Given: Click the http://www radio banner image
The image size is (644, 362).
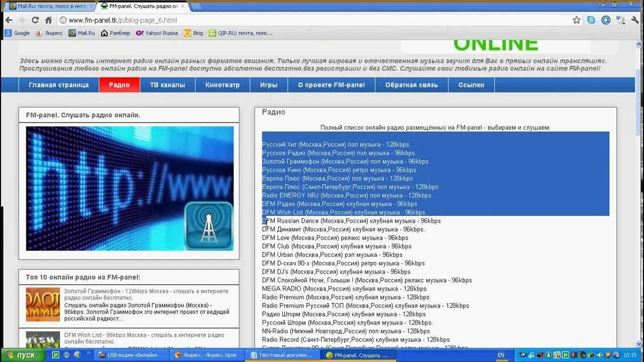Looking at the screenshot, I should click(x=130, y=188).
